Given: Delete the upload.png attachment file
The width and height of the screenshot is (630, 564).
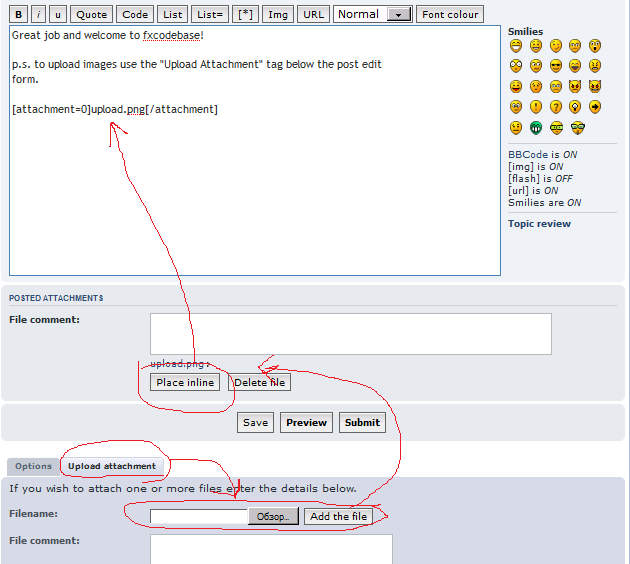Looking at the screenshot, I should tap(259, 382).
